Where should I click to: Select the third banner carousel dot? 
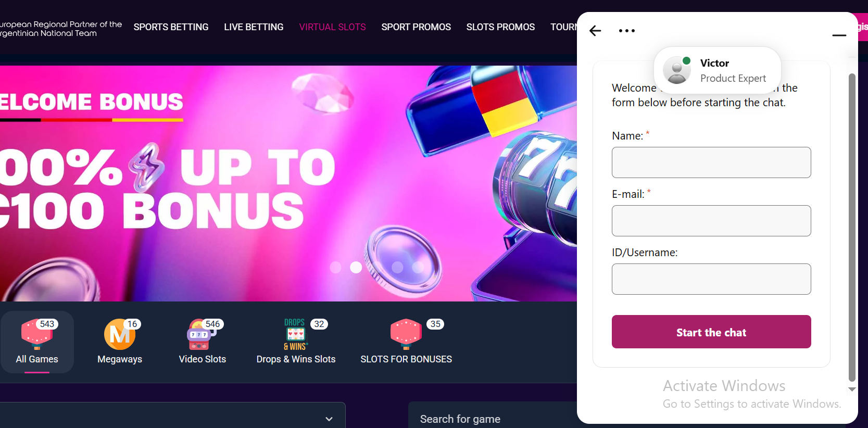point(397,267)
